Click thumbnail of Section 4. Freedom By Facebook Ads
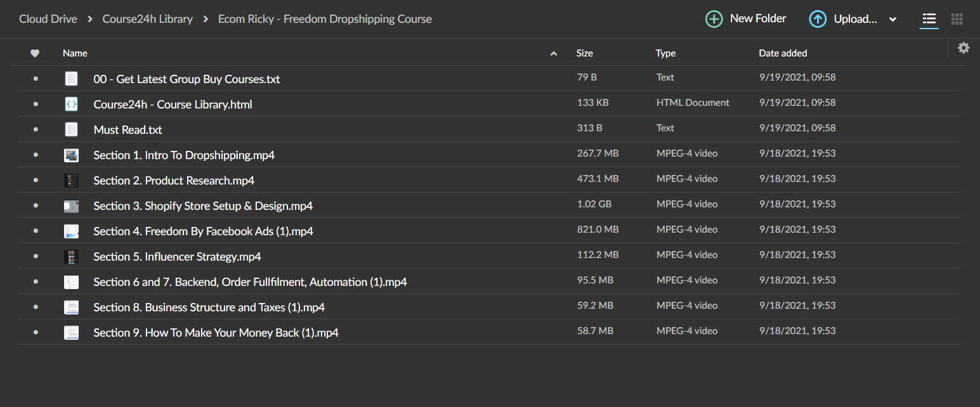Viewport: 980px width, 407px height. [x=71, y=231]
